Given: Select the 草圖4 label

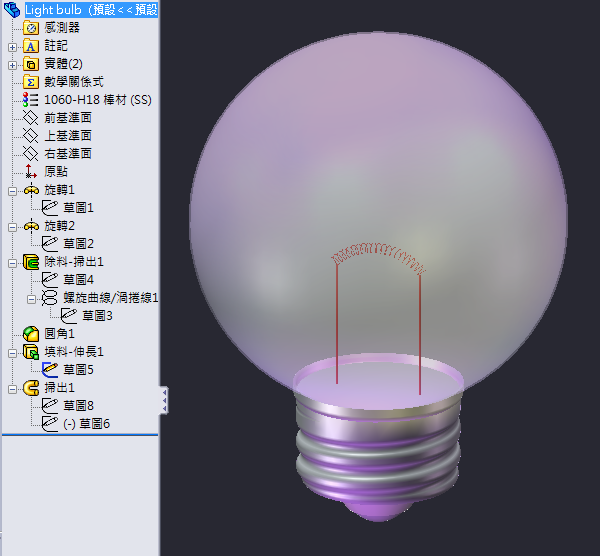Looking at the screenshot, I should coord(78,279).
